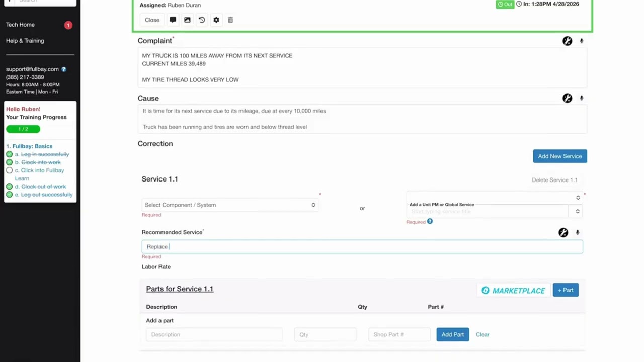The height and width of the screenshot is (362, 644).
Task: Open the gear settings icon
Action: [x=216, y=20]
